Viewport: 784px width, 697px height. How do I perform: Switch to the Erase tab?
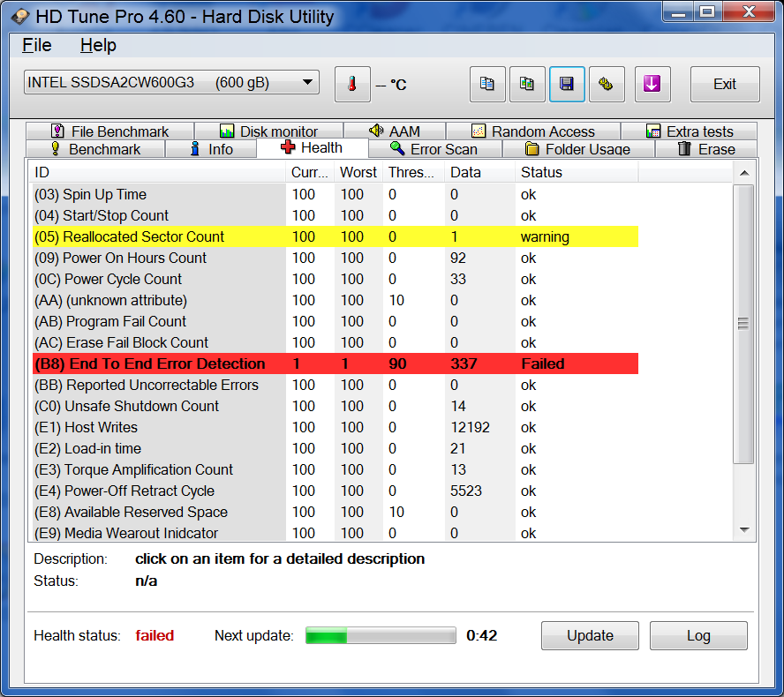[705, 149]
